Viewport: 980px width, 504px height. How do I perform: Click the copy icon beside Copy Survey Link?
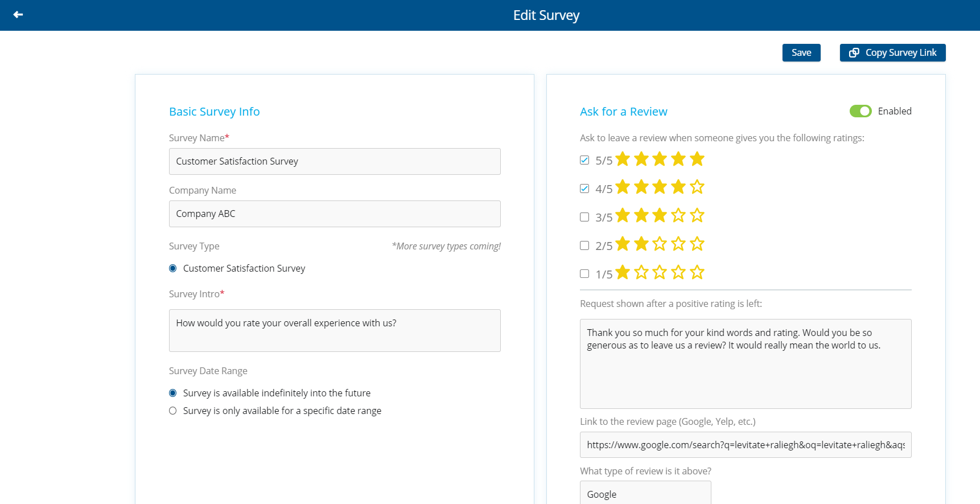(854, 53)
